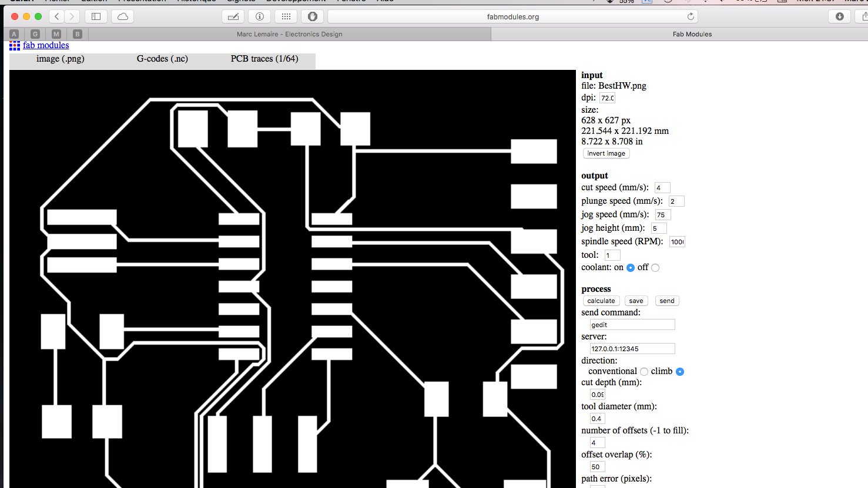
Task: Open pinned tab B
Action: click(x=78, y=34)
